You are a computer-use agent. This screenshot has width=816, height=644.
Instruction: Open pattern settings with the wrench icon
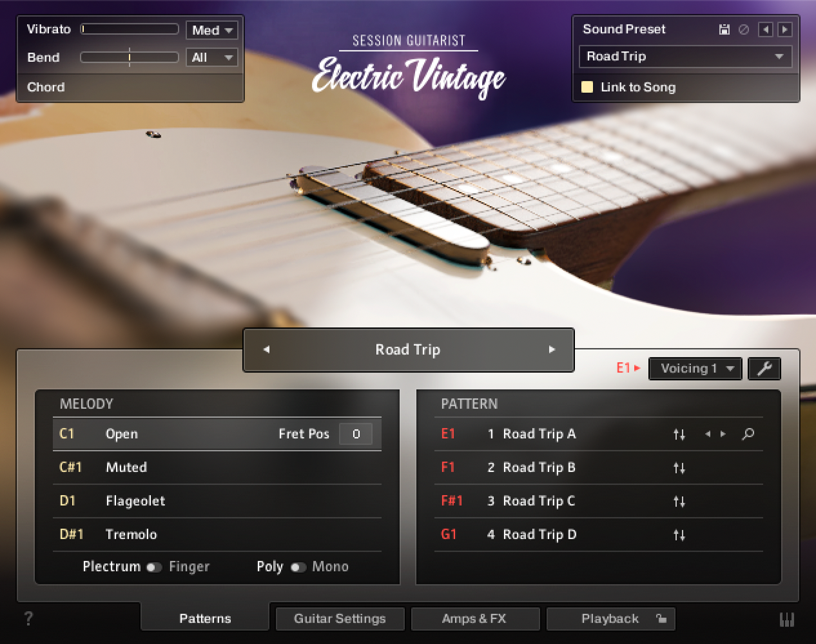pos(764,368)
